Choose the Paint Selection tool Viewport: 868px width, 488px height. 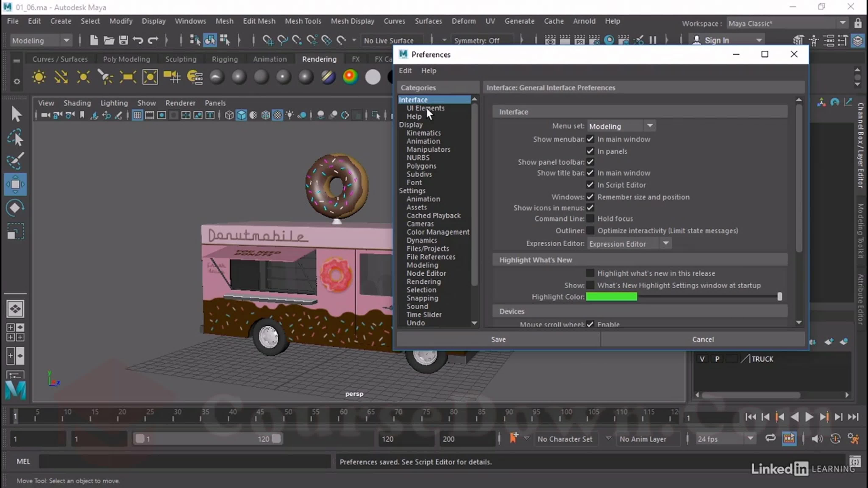pyautogui.click(x=15, y=161)
